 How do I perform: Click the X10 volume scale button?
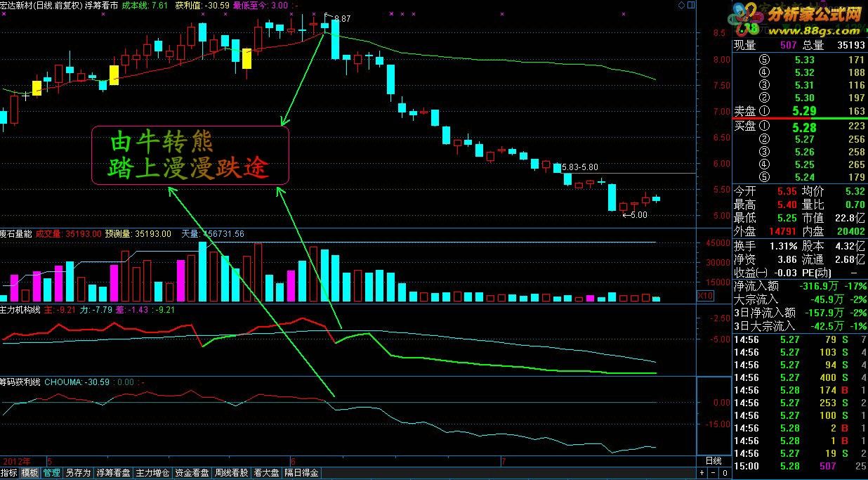coord(705,296)
